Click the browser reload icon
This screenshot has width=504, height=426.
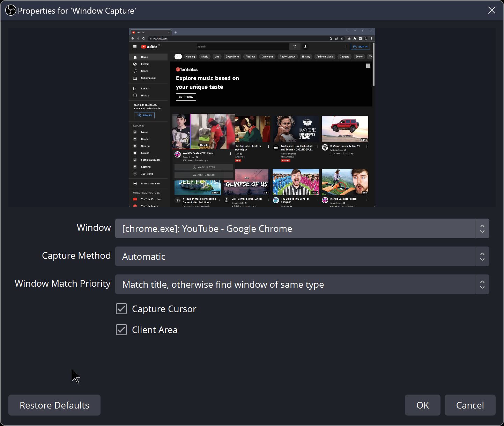coord(144,38)
